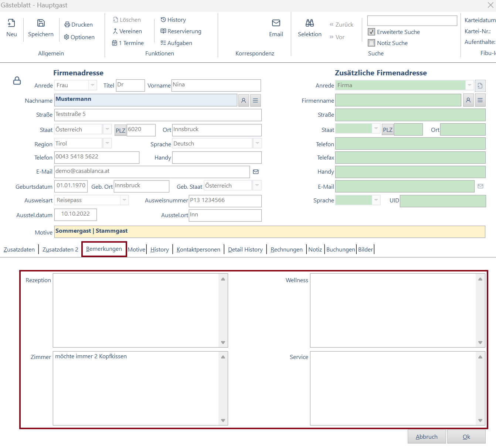Open the Email correspondence icon
Viewport: 496px width, 448px height.
point(276,23)
